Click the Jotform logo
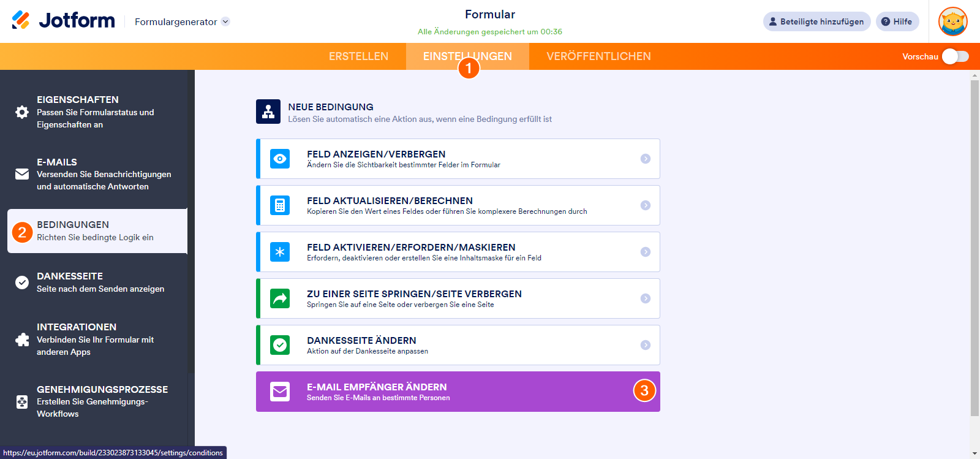 [x=63, y=21]
